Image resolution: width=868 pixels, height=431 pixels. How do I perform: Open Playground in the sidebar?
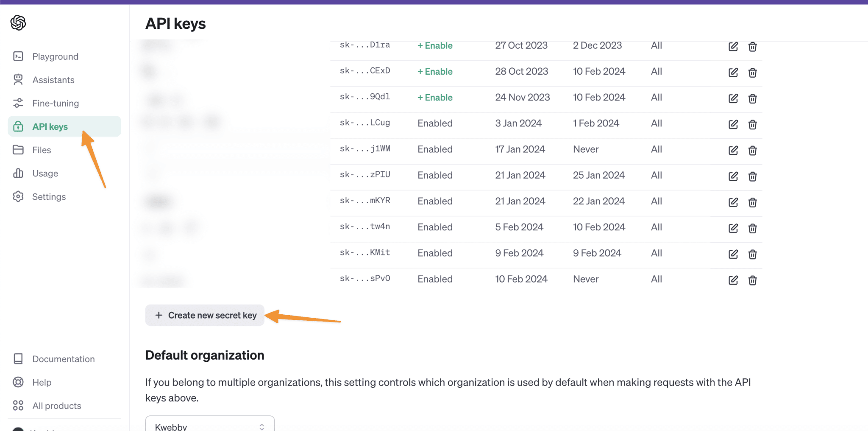[55, 56]
